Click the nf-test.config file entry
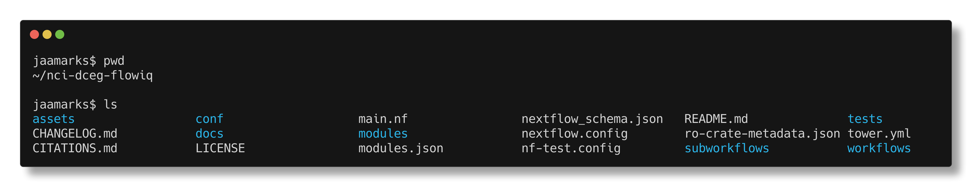 click(571, 148)
